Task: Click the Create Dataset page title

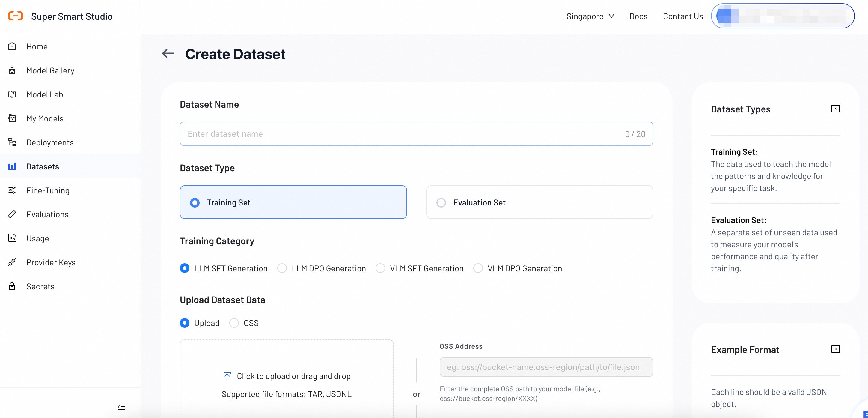Action: 235,54
